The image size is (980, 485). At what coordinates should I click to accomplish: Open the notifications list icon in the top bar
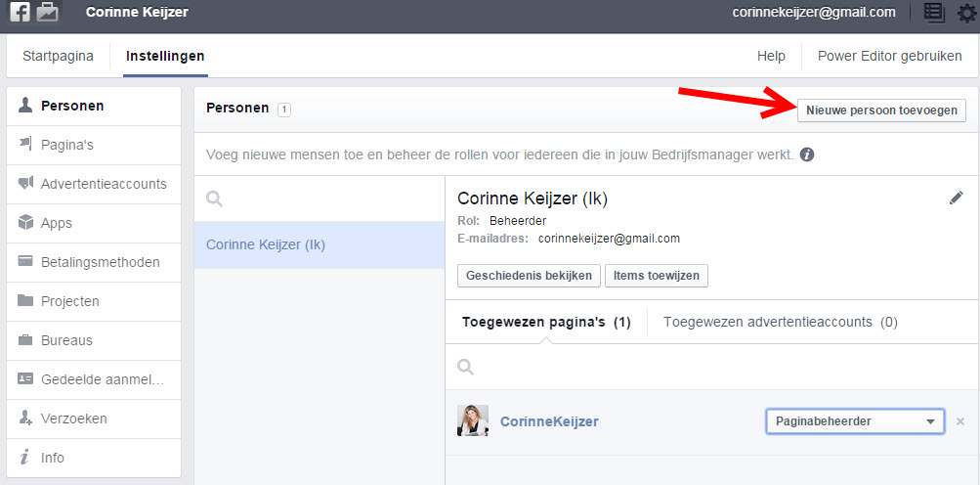[934, 13]
